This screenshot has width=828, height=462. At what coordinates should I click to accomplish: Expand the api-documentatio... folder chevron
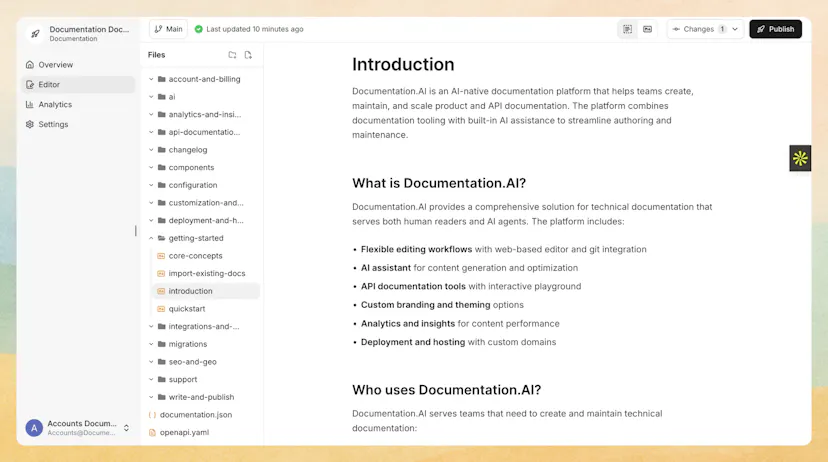coord(151,132)
